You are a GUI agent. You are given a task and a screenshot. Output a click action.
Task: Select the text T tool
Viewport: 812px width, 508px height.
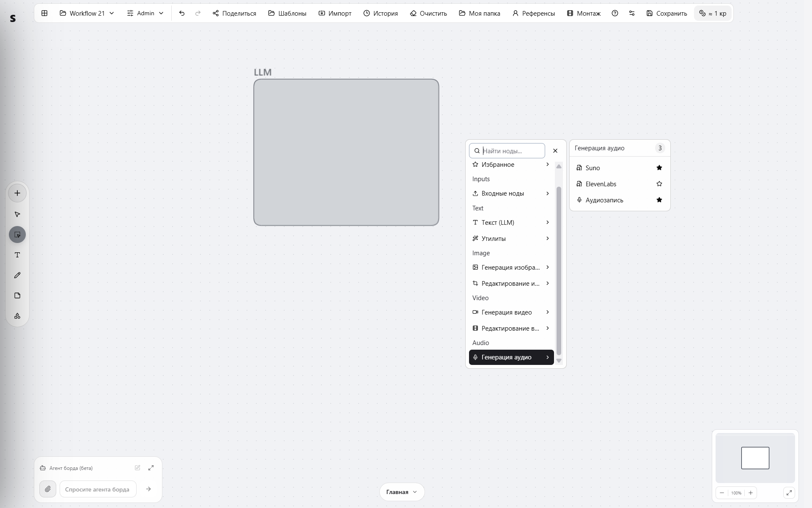[17, 255]
